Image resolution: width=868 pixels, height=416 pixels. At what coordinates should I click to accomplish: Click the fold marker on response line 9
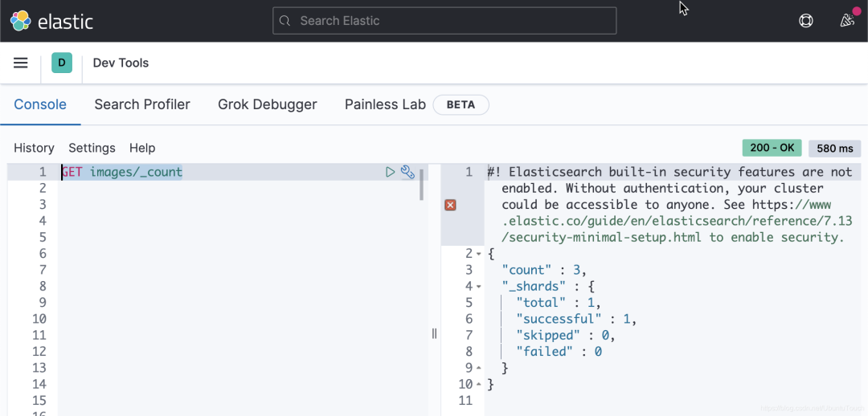(479, 368)
